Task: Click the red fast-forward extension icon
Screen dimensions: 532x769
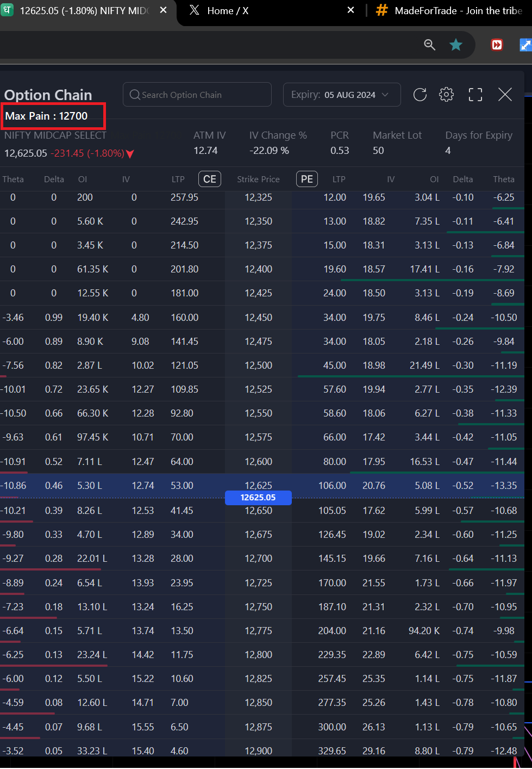Action: tap(497, 45)
